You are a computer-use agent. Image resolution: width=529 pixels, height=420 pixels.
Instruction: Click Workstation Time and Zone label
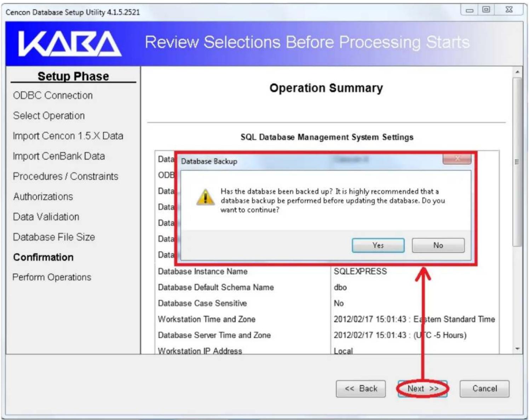(x=207, y=319)
